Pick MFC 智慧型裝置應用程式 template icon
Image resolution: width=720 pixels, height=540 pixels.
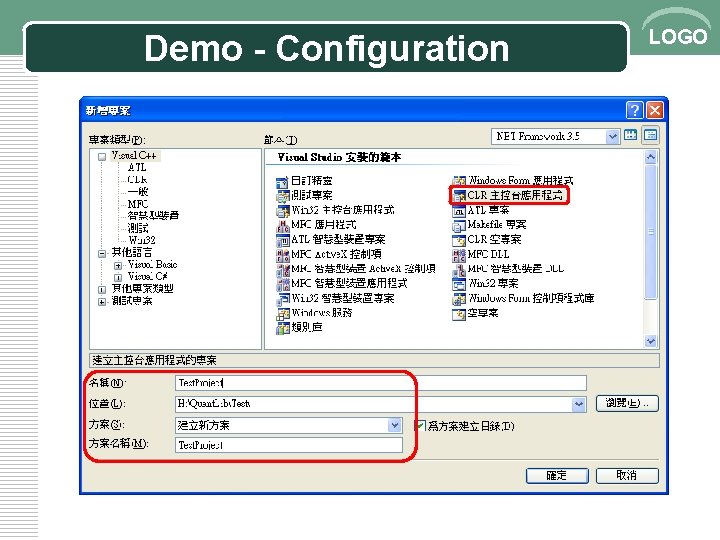281,285
